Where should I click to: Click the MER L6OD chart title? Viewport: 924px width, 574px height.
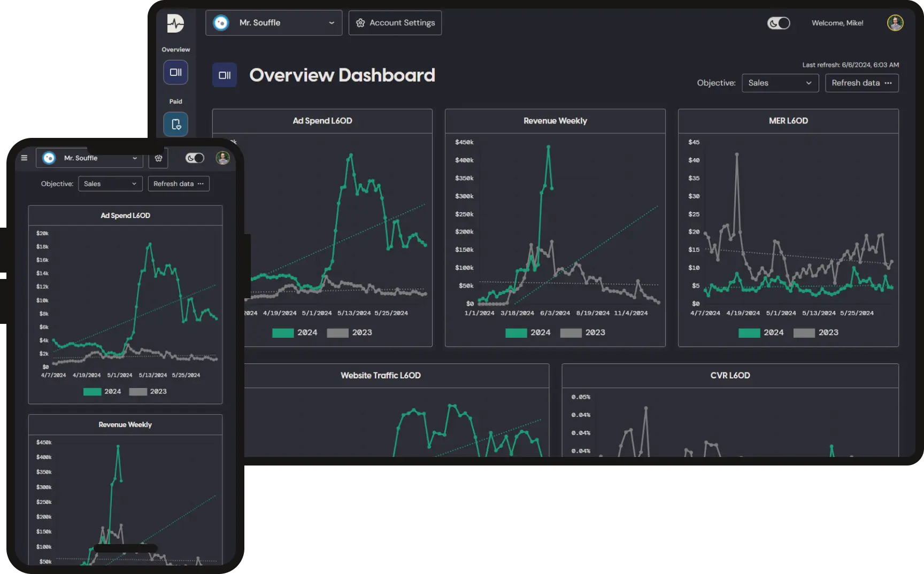(788, 121)
